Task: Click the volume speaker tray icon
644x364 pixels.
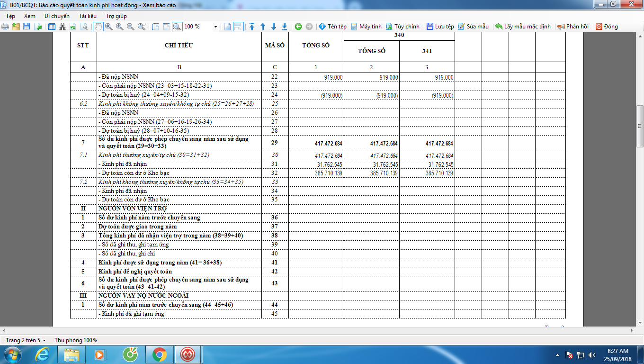Action: (x=592, y=355)
